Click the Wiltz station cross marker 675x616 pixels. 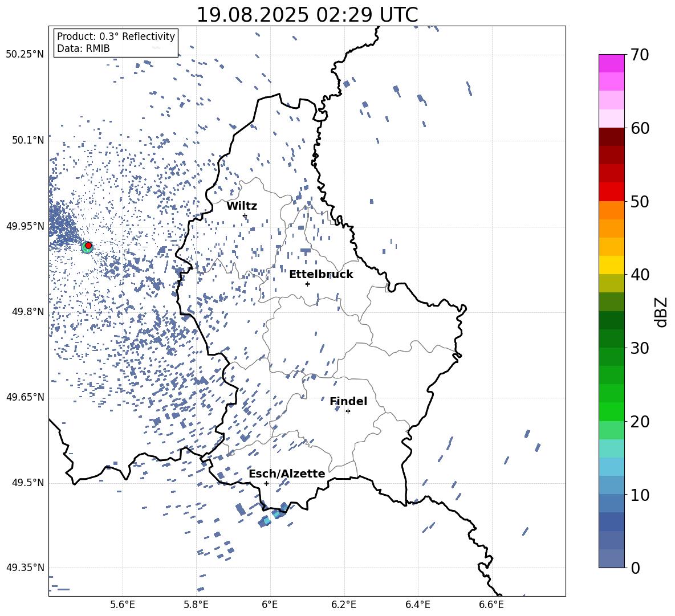[x=245, y=215]
